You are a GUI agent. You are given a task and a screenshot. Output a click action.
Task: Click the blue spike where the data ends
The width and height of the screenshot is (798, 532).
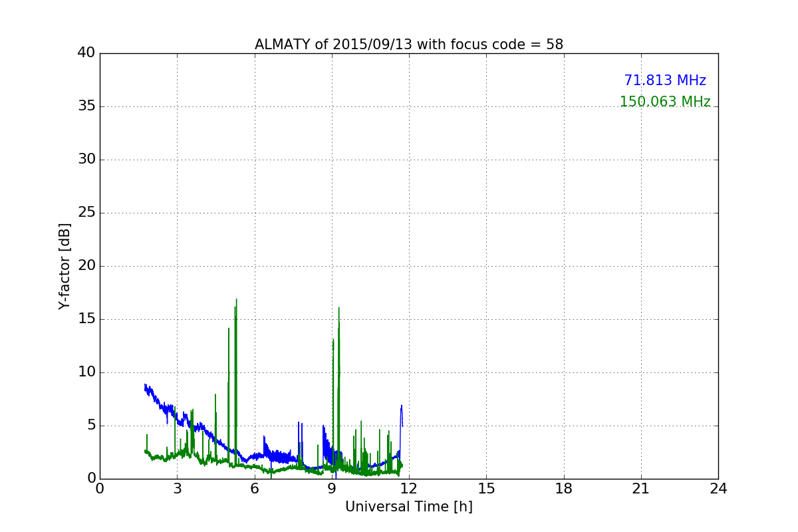tap(401, 406)
